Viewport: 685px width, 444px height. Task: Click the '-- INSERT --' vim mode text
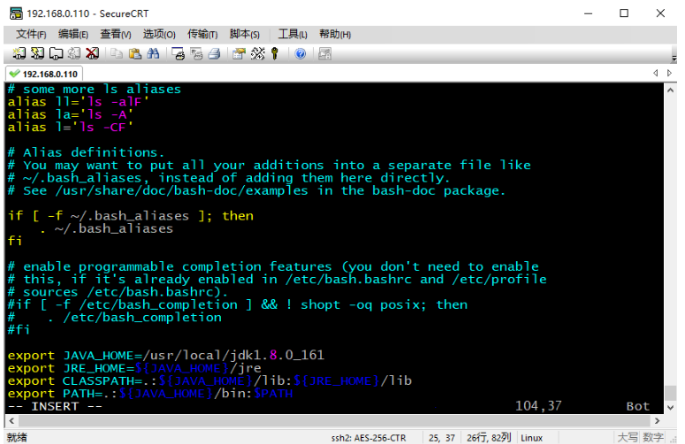pos(55,406)
